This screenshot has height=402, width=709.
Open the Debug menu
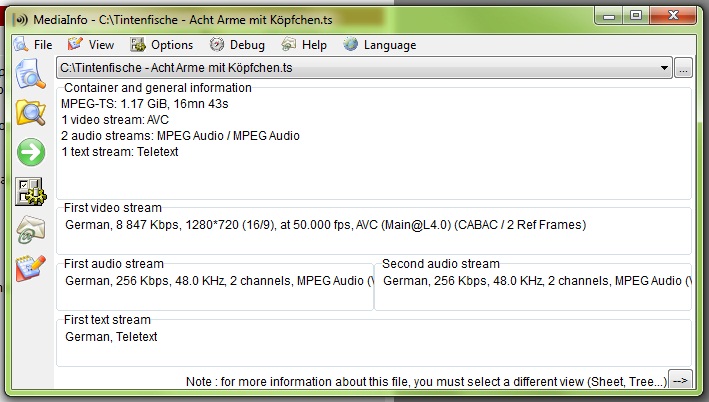click(237, 45)
